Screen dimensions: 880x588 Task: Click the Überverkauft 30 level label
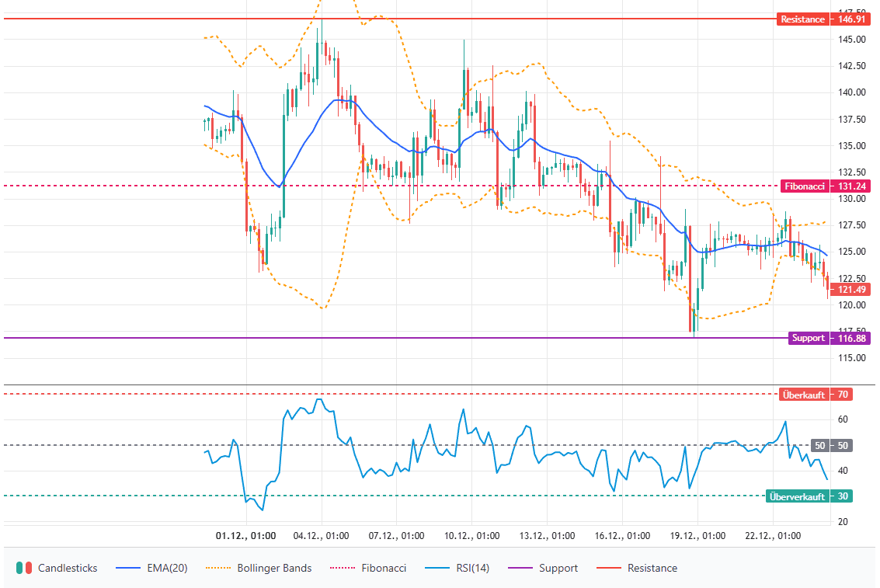[797, 496]
